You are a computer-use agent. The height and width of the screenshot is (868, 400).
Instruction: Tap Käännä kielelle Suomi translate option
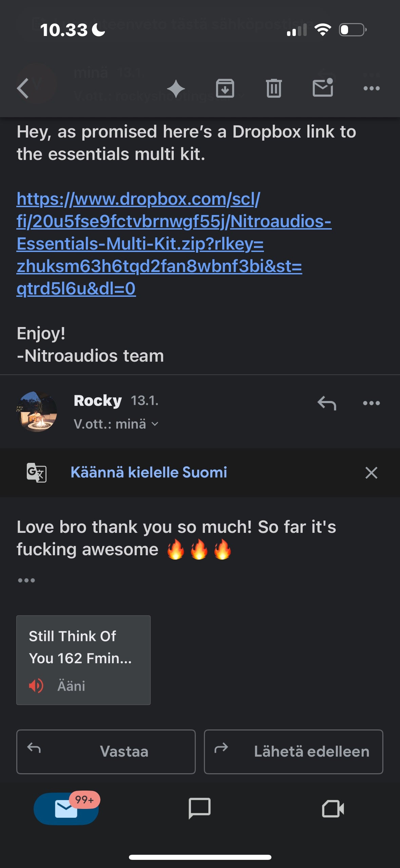coord(149,472)
